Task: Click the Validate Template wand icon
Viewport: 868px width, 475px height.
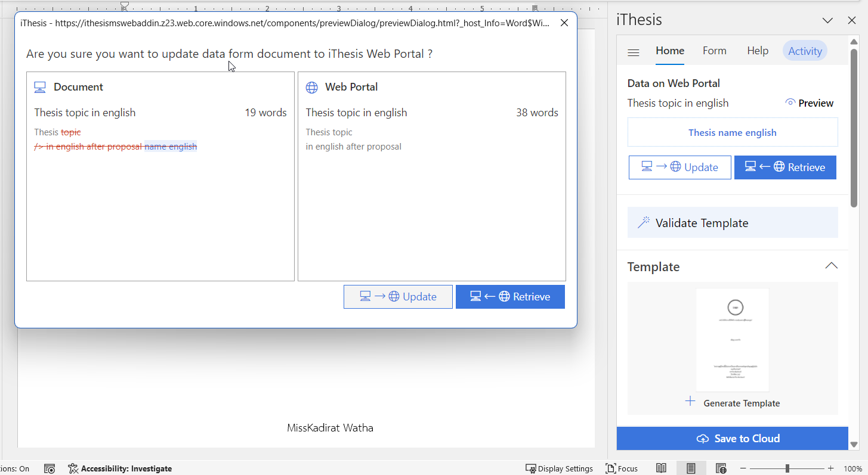Action: [x=643, y=223]
